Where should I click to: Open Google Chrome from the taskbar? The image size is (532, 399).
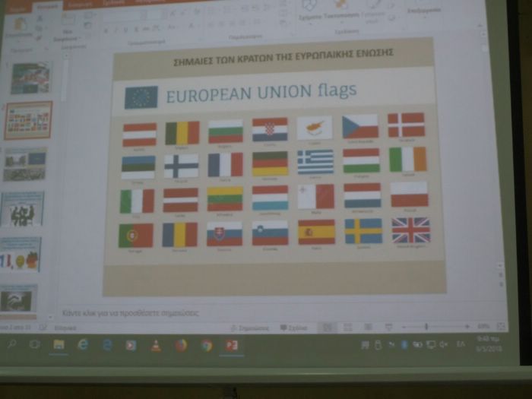(x=206, y=345)
